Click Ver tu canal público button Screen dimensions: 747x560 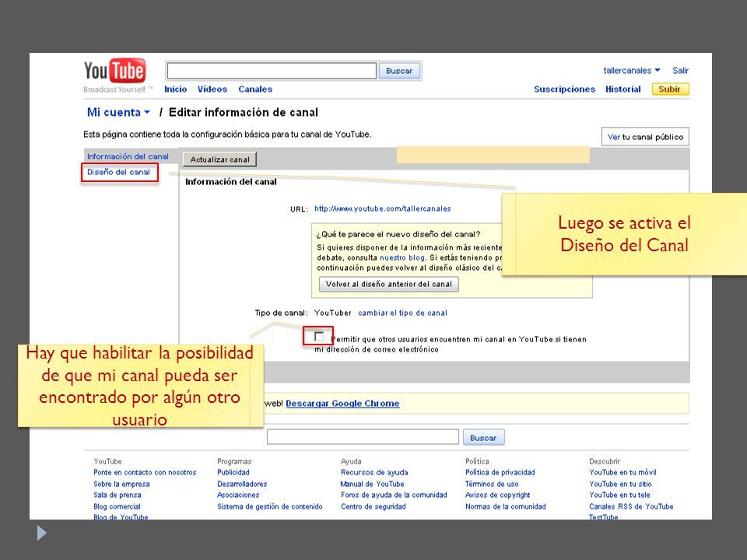(645, 137)
